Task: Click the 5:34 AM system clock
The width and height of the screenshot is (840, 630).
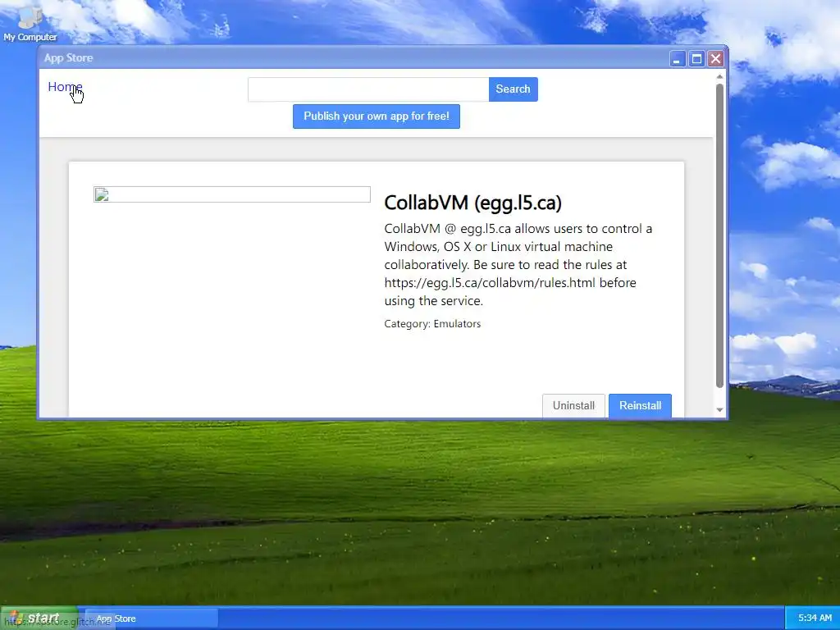Action: pos(815,619)
